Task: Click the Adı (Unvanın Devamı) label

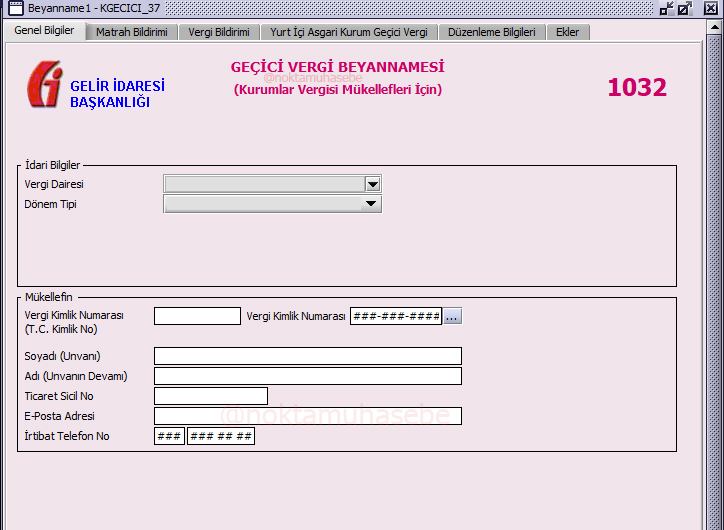Action: 76,376
